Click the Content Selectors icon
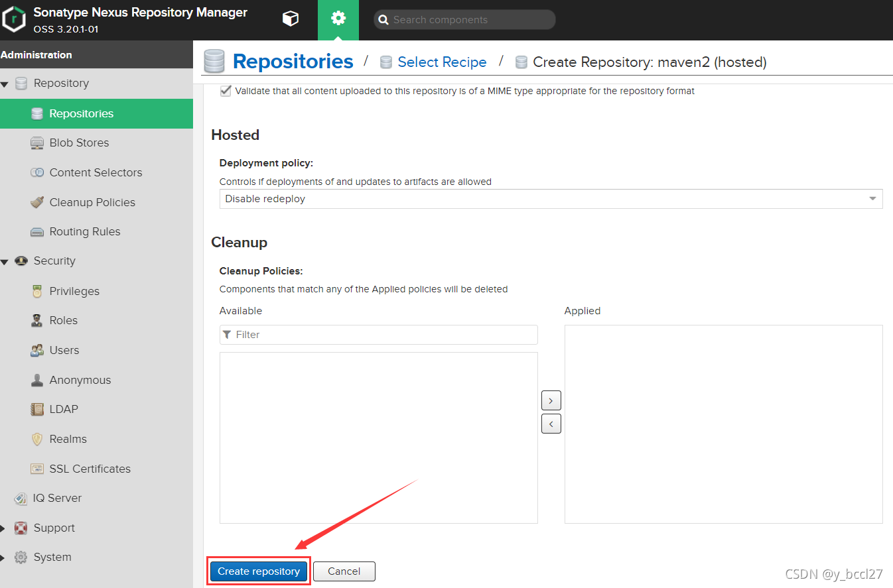 click(x=37, y=172)
